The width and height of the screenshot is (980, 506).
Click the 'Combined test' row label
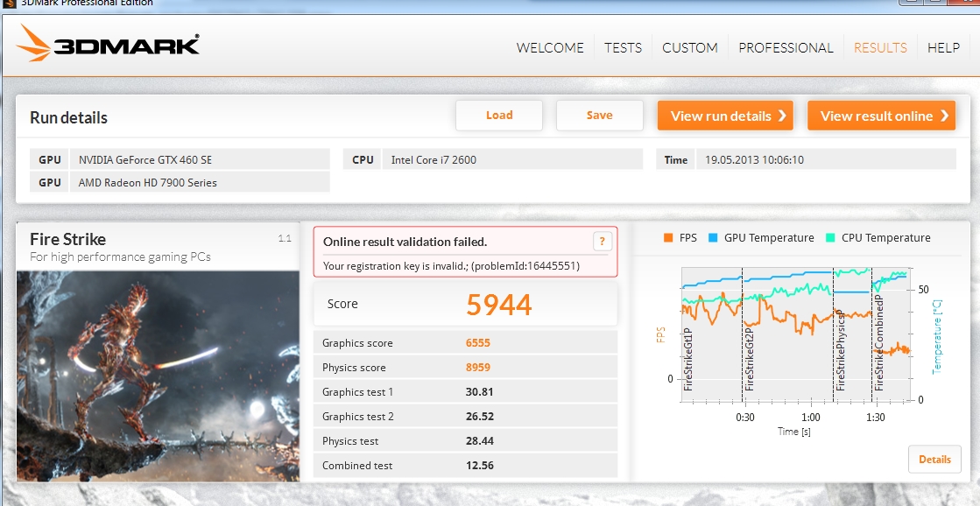(357, 466)
